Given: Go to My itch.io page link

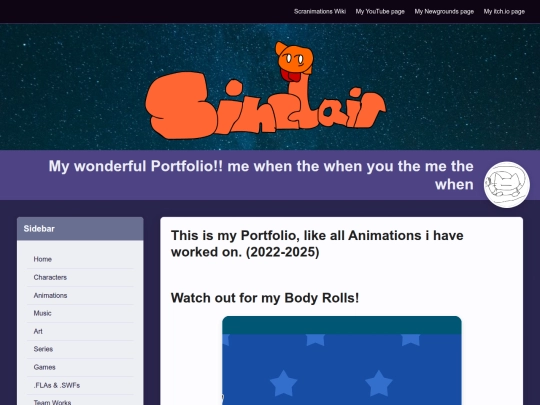Looking at the screenshot, I should [504, 11].
